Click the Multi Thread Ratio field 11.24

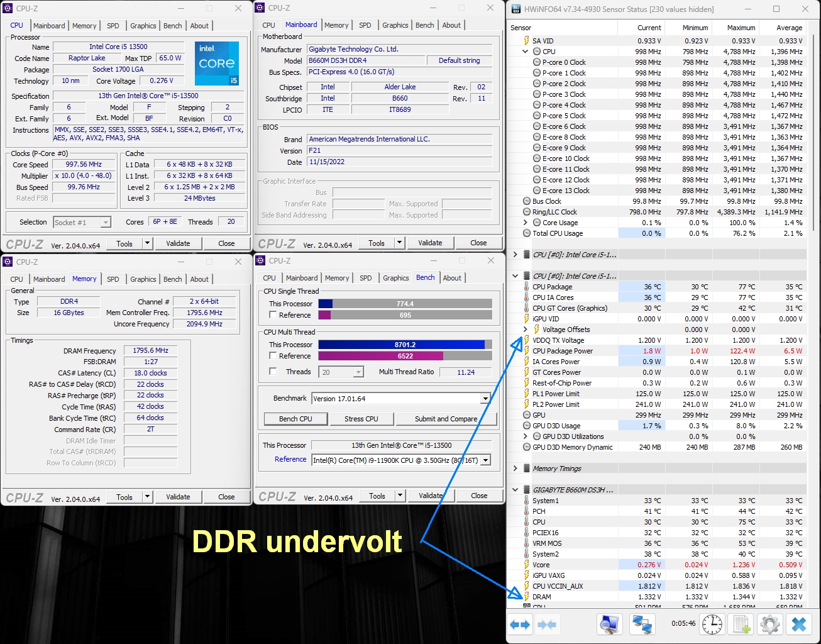(x=466, y=372)
